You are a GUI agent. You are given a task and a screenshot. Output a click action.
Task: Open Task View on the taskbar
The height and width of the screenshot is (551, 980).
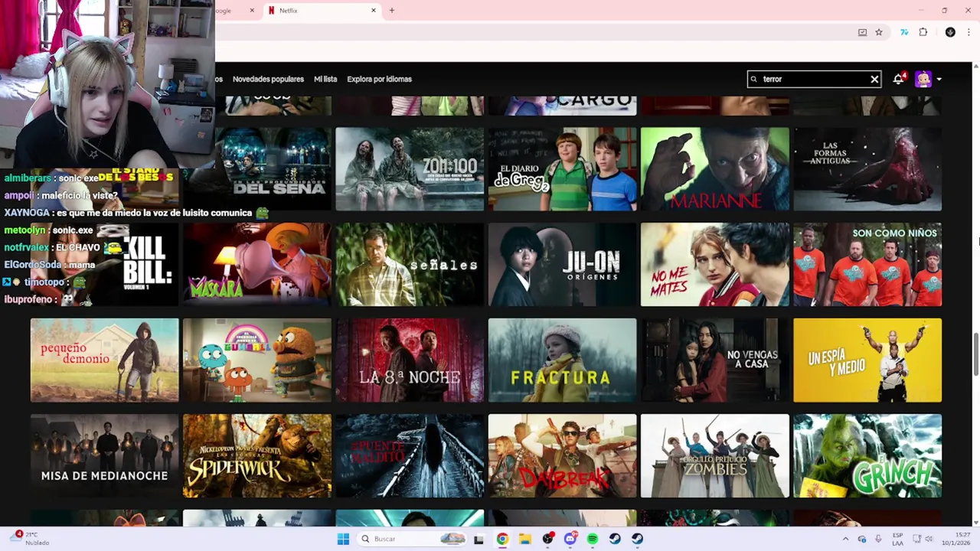click(479, 539)
